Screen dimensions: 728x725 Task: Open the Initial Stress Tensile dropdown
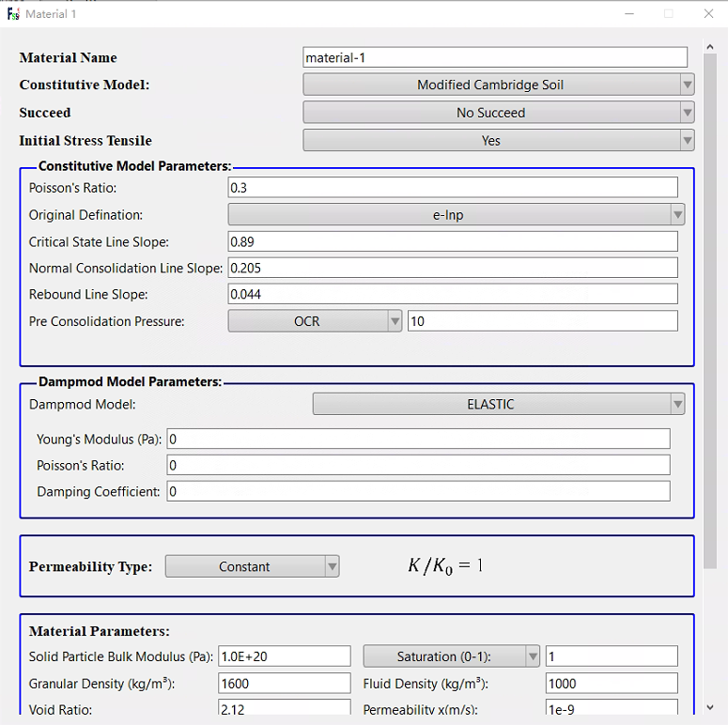pos(499,141)
